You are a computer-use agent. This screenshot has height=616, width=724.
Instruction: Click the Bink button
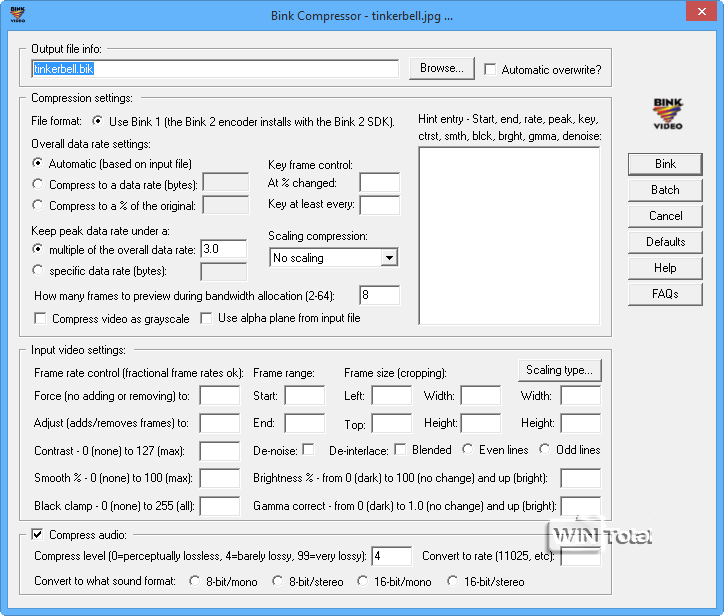[x=665, y=164]
